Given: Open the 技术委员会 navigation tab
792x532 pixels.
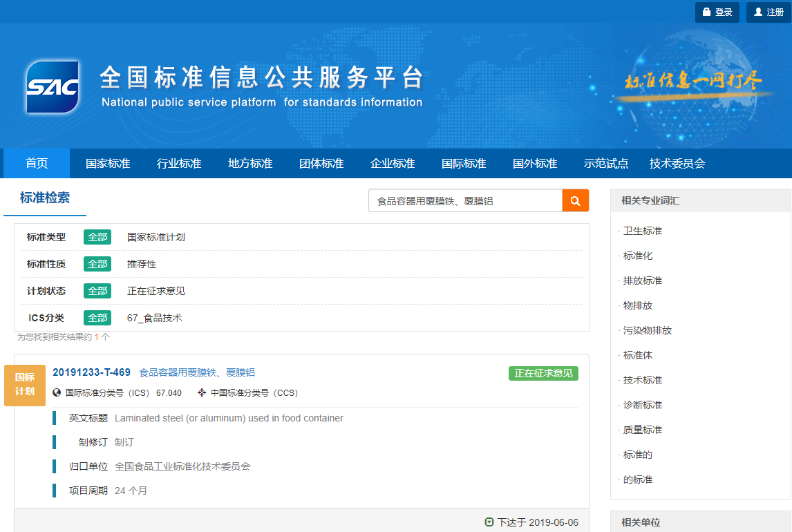Looking at the screenshot, I should pos(677,163).
